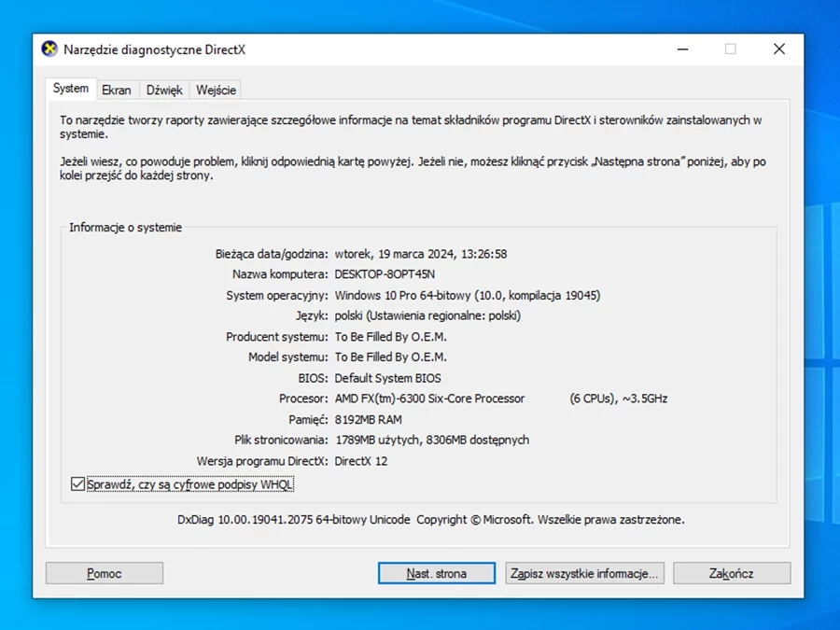Screen dimensions: 840x630
Task: Click the 'AMD FX(tm)-6300 Six-Core Processor' text
Action: (x=429, y=399)
